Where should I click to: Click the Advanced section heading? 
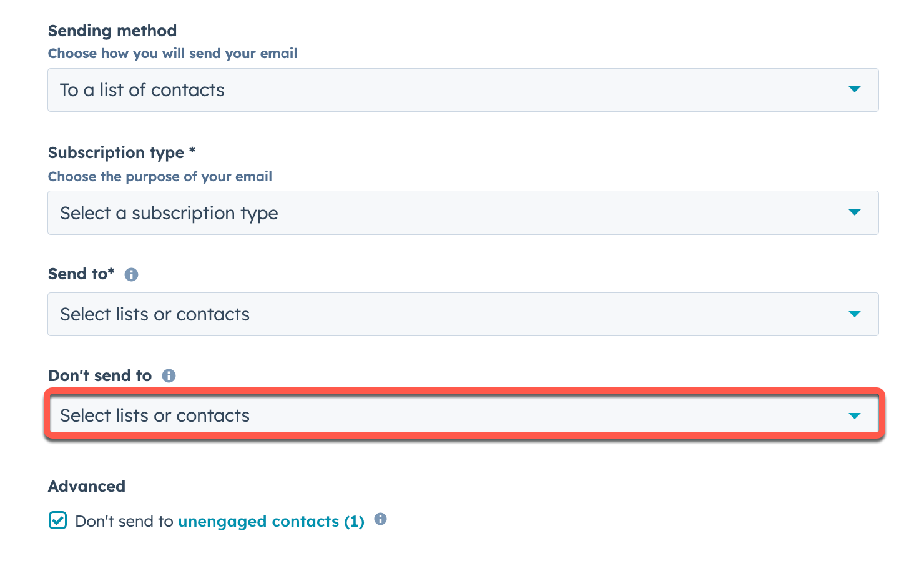[87, 486]
